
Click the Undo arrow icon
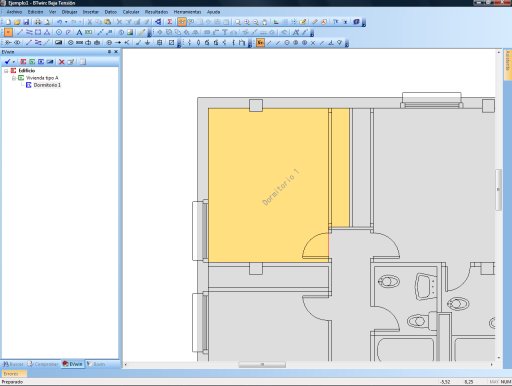59,22
